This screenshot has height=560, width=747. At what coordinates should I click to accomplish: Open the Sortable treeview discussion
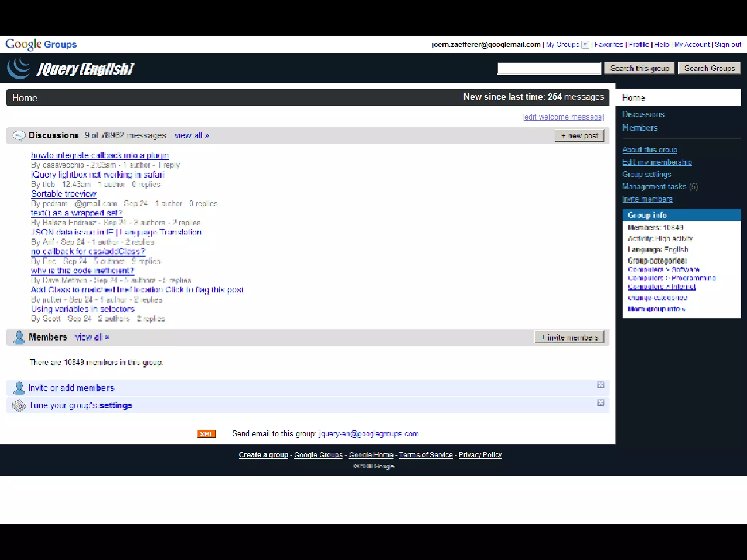(63, 194)
